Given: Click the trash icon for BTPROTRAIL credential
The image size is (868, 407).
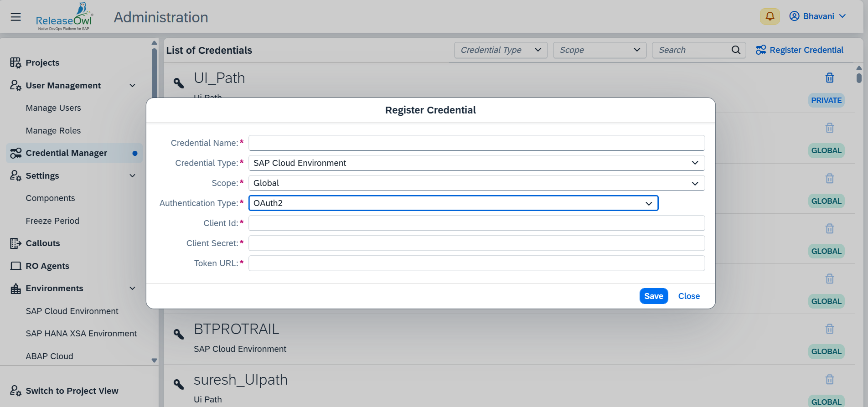Looking at the screenshot, I should coord(830,329).
